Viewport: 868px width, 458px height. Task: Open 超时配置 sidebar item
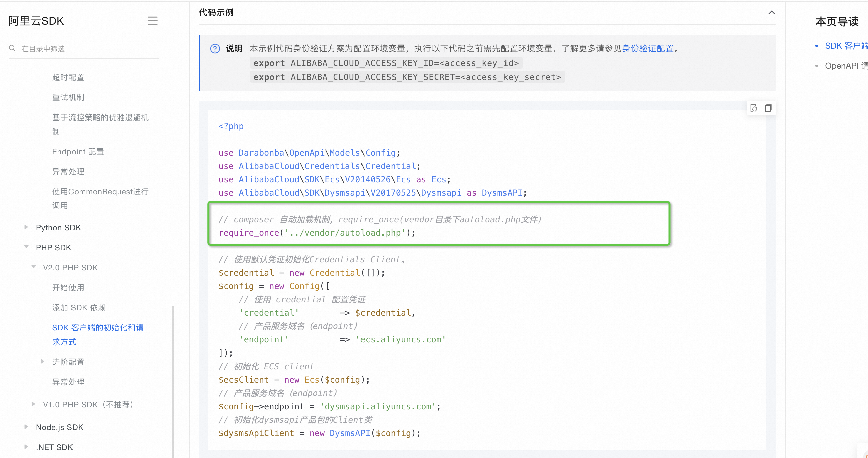tap(68, 77)
